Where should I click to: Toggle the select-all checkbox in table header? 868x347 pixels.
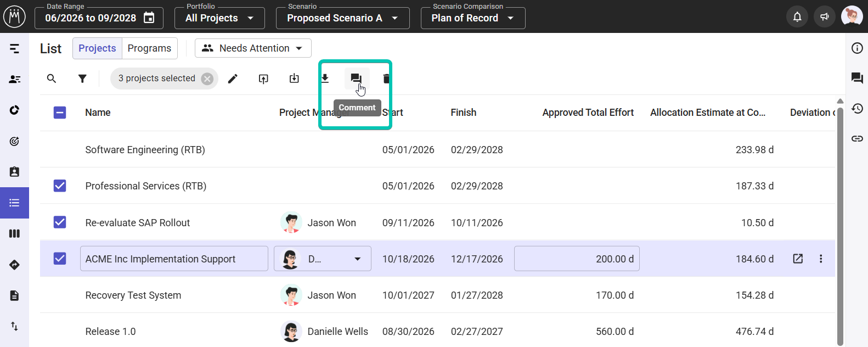[60, 113]
